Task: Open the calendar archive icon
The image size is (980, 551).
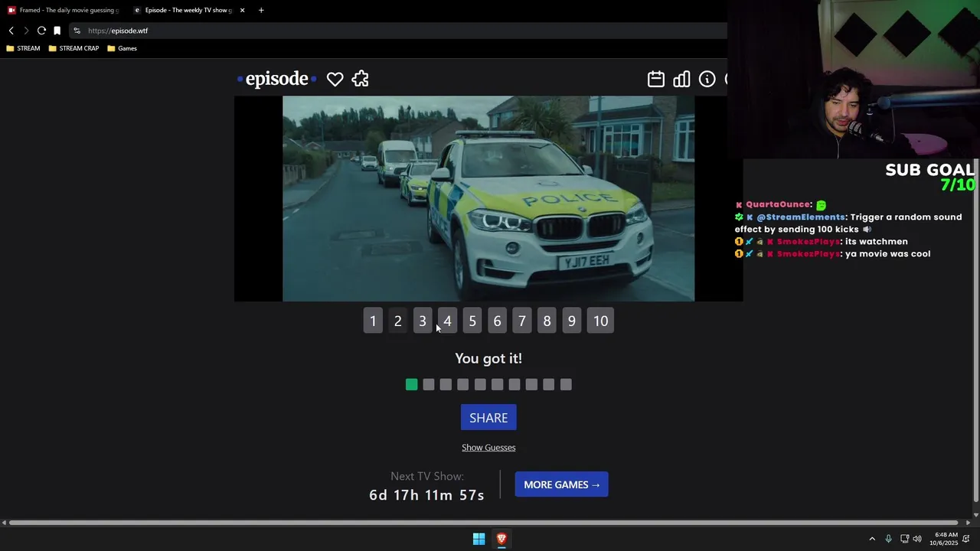Action: pyautogui.click(x=656, y=79)
